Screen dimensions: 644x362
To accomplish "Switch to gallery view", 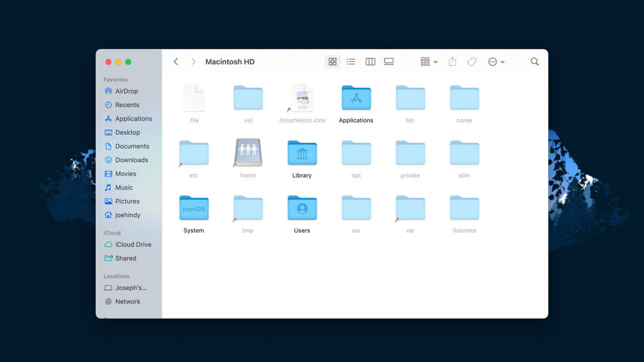I will 389,62.
